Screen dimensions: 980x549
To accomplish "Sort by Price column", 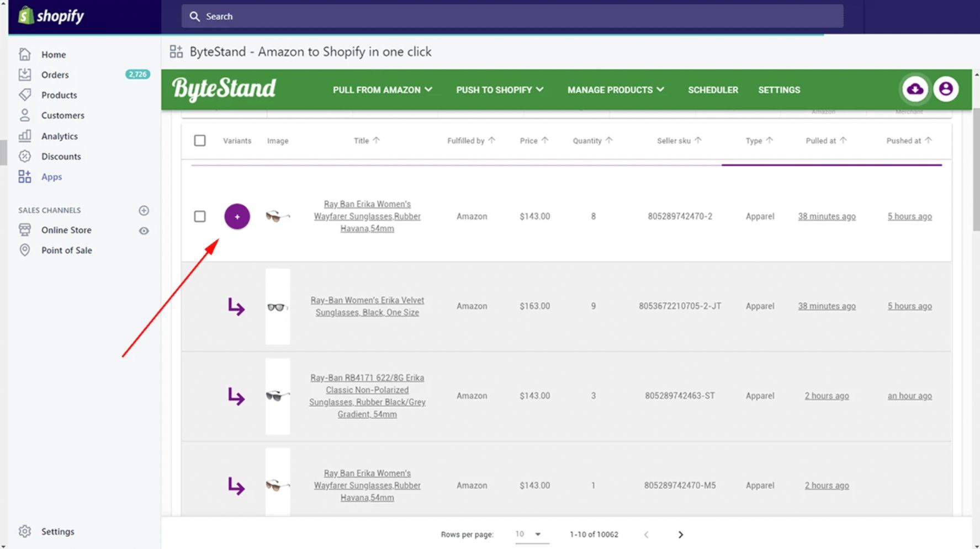I will point(534,141).
